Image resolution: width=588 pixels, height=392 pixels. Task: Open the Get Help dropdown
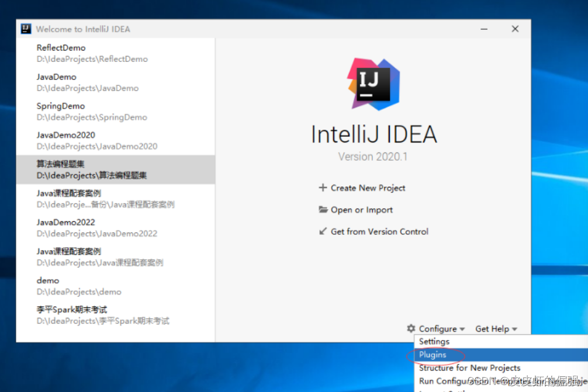pos(496,329)
